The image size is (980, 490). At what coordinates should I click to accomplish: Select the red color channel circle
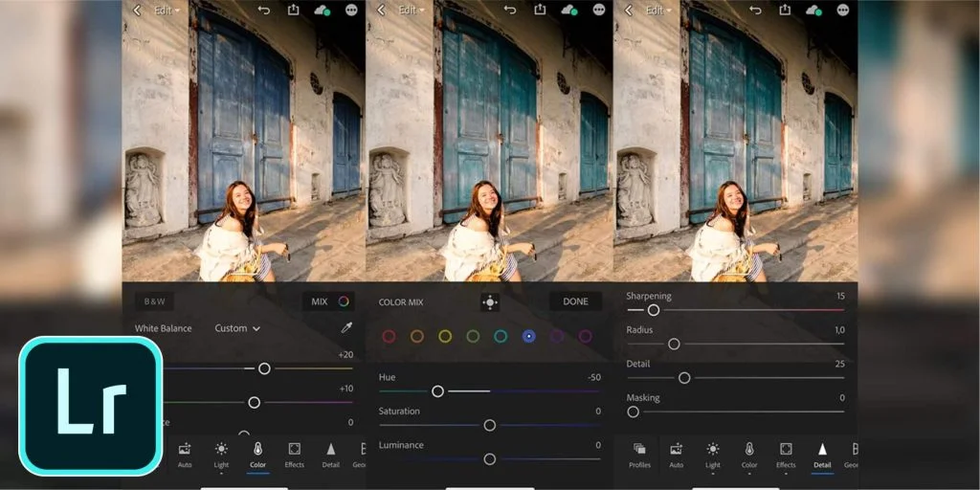[389, 336]
